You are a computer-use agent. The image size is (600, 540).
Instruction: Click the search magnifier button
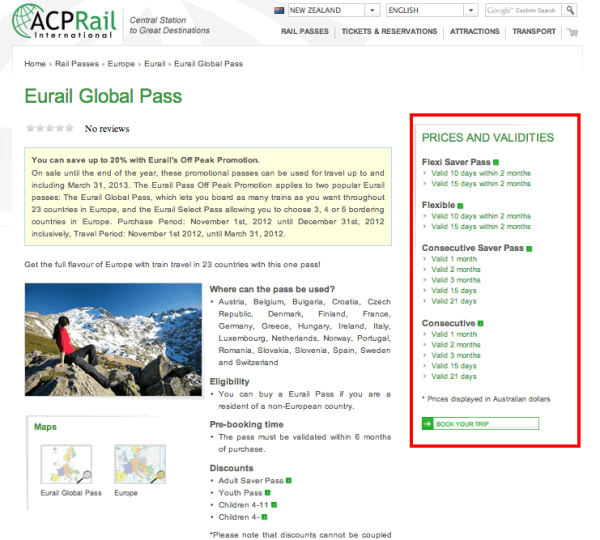click(570, 10)
